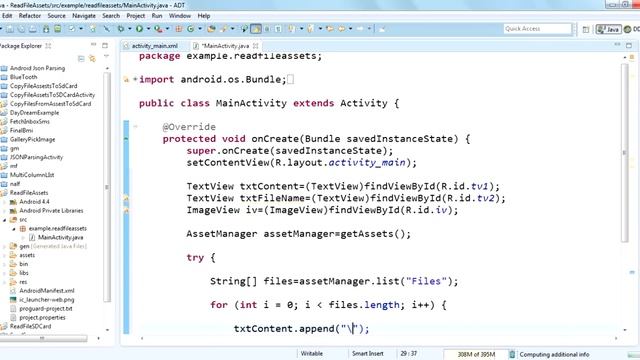Expand the folded import statements
The width and height of the screenshot is (640, 360).
[x=135, y=79]
